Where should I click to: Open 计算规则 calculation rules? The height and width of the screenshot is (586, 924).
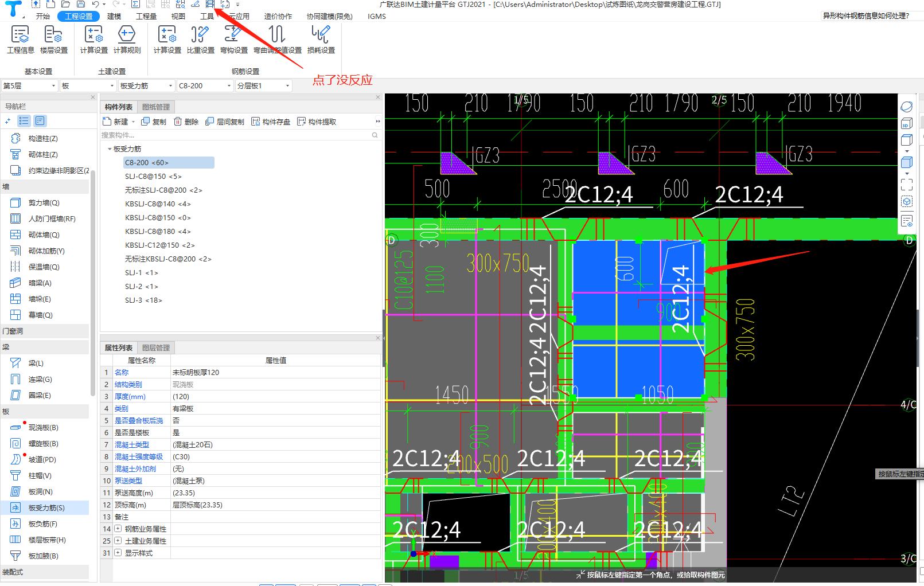click(127, 40)
